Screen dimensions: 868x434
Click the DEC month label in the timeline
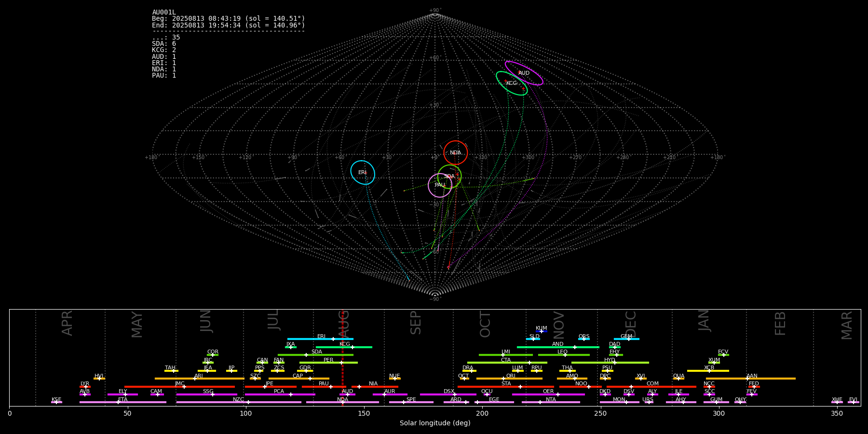tap(631, 324)
